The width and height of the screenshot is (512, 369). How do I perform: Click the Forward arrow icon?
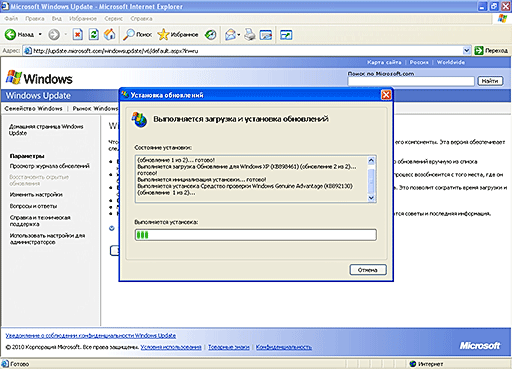pos(54,34)
